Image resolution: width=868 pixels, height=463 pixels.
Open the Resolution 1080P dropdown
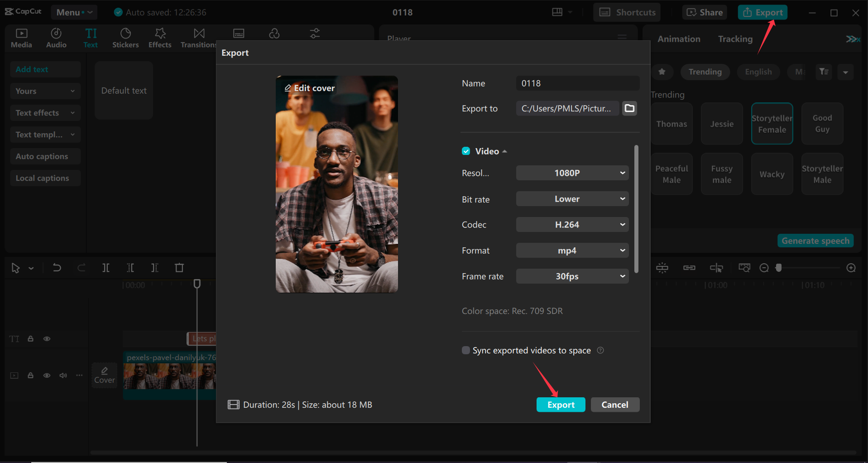pos(572,173)
